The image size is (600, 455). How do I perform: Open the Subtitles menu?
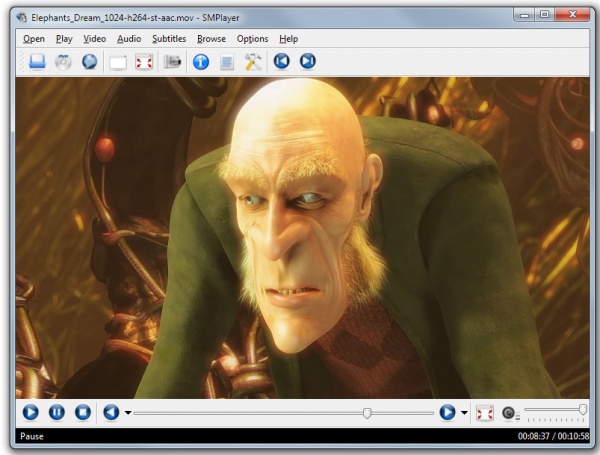[x=169, y=38]
